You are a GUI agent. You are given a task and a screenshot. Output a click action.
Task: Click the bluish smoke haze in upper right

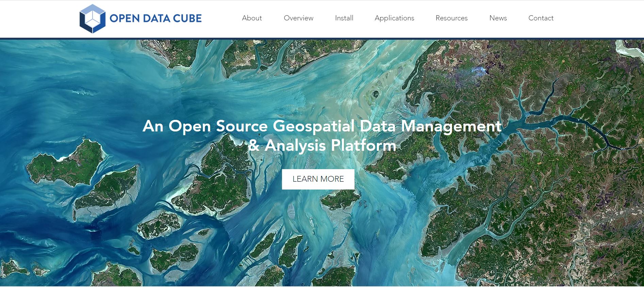tap(476, 71)
